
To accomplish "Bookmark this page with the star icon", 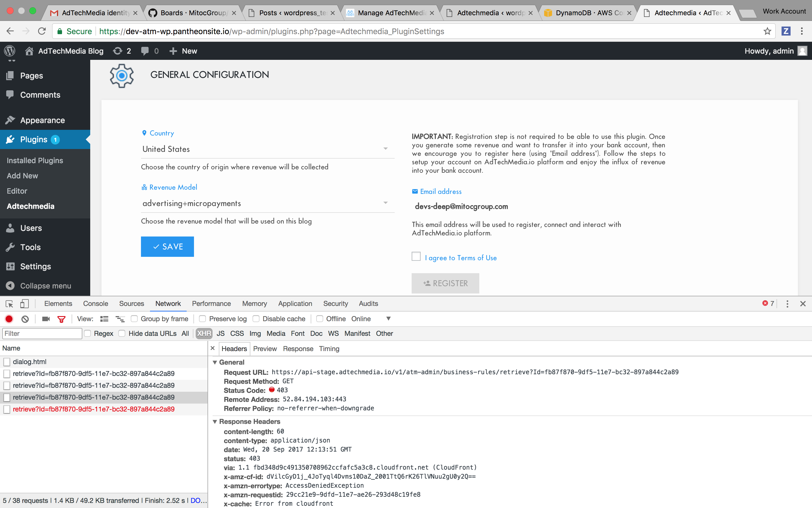I will pyautogui.click(x=767, y=31).
